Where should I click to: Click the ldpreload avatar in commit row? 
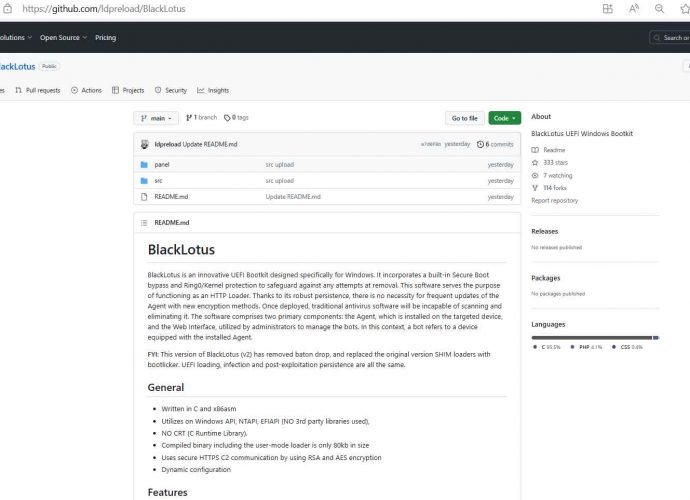tap(144, 144)
